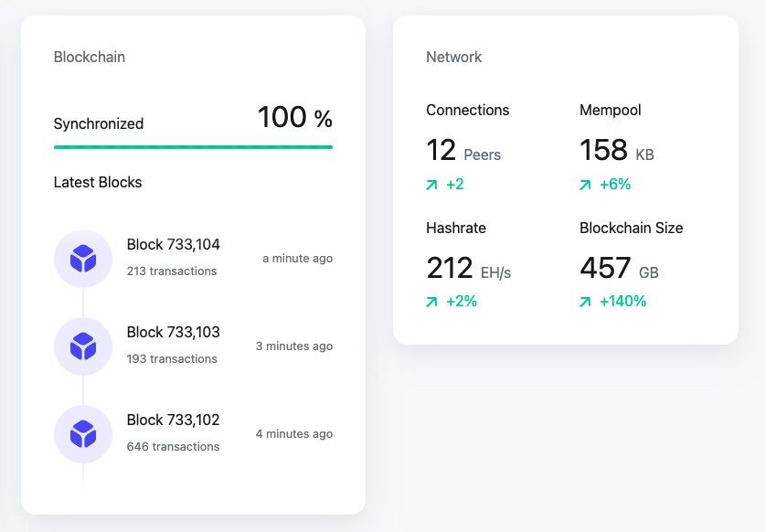Click the '4 minutes ago' timestamp
Image resolution: width=766 pixels, height=532 pixels.
pyautogui.click(x=294, y=434)
